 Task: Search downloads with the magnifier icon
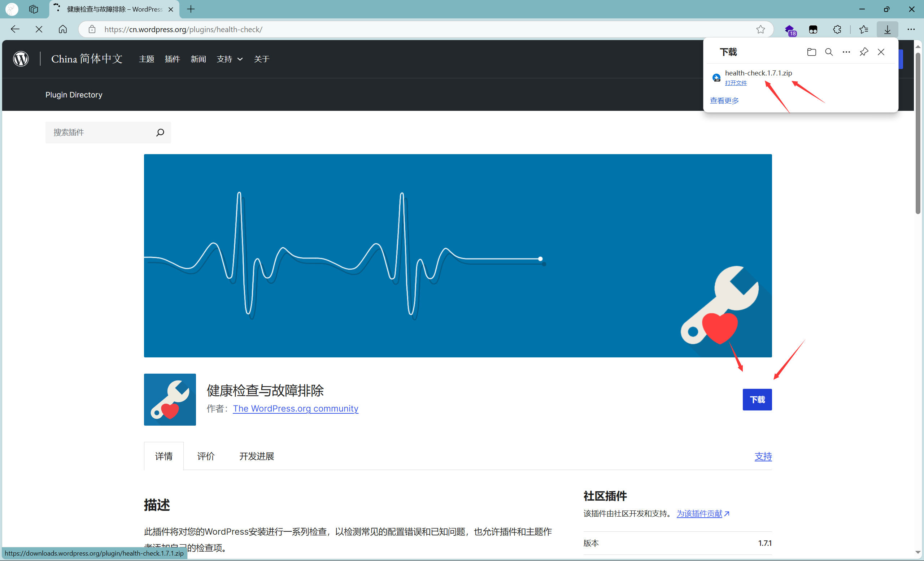pyautogui.click(x=829, y=52)
